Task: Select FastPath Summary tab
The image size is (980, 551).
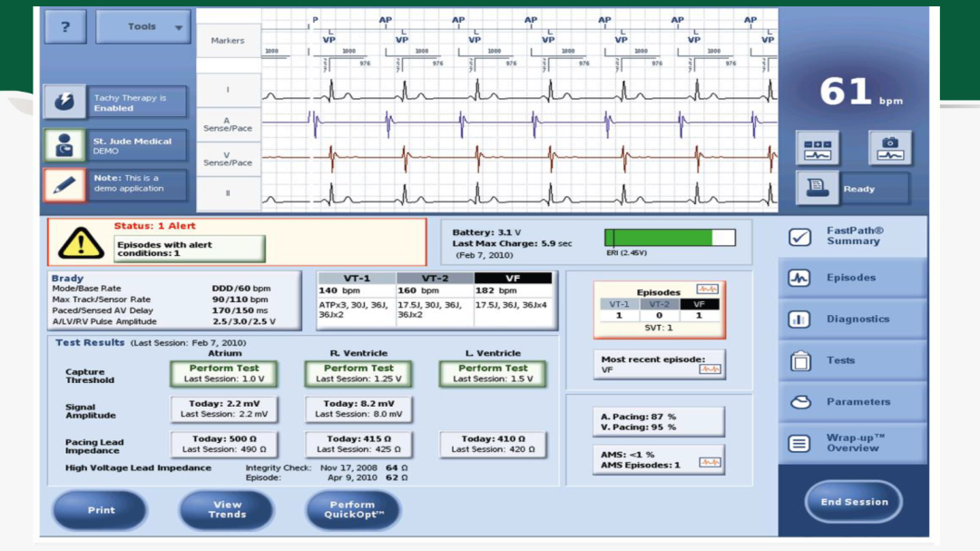Action: (853, 236)
